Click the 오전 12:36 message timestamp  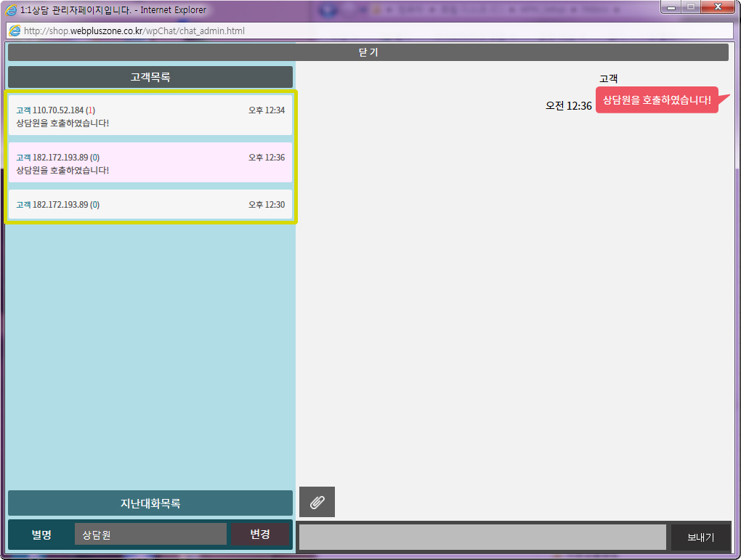[x=568, y=106]
